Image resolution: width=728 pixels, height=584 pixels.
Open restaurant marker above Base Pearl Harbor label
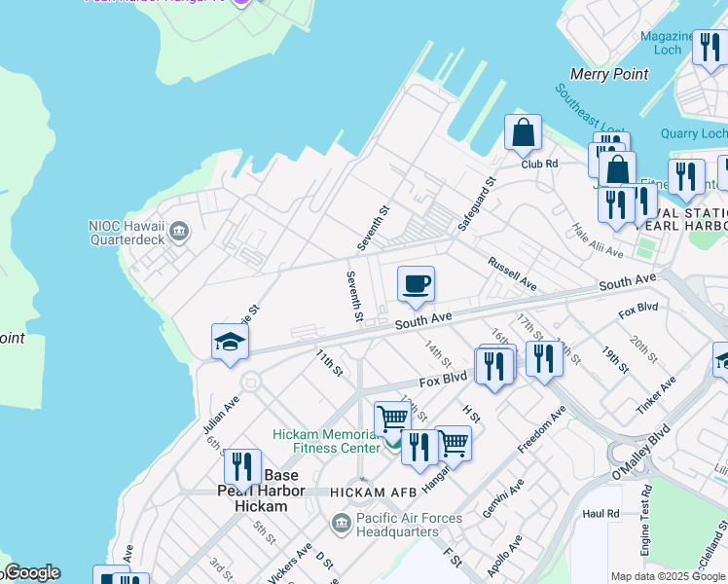click(x=242, y=467)
